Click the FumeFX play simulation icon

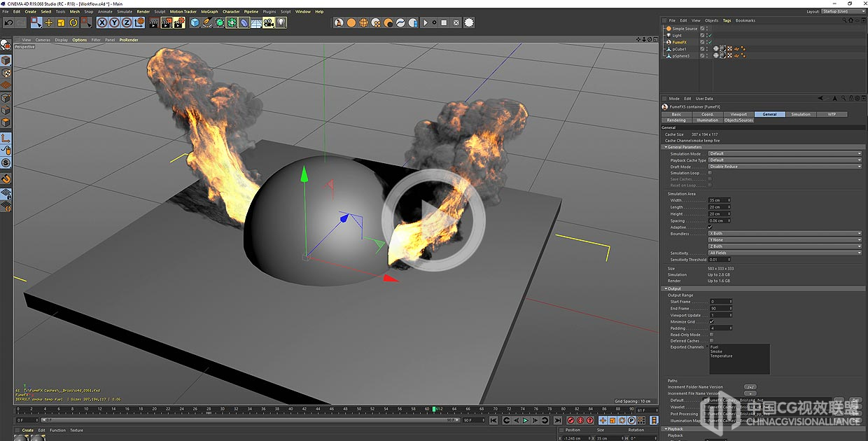point(426,22)
